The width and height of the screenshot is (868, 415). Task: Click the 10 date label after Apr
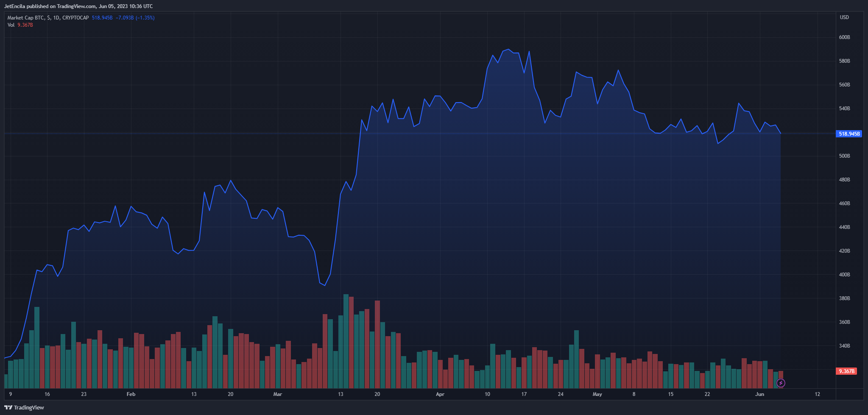pos(487,394)
